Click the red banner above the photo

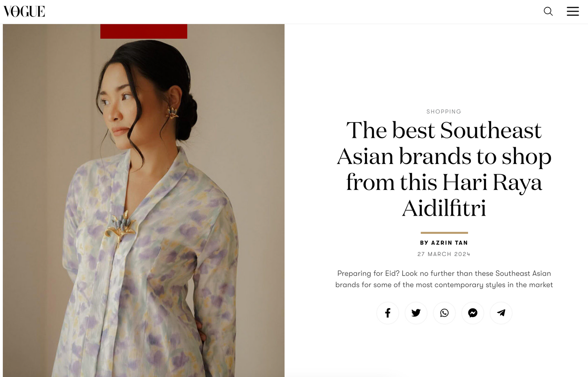(144, 31)
